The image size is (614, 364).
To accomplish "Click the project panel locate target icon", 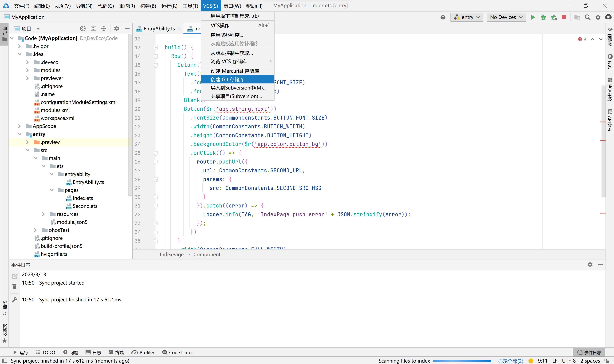I will pos(83,29).
